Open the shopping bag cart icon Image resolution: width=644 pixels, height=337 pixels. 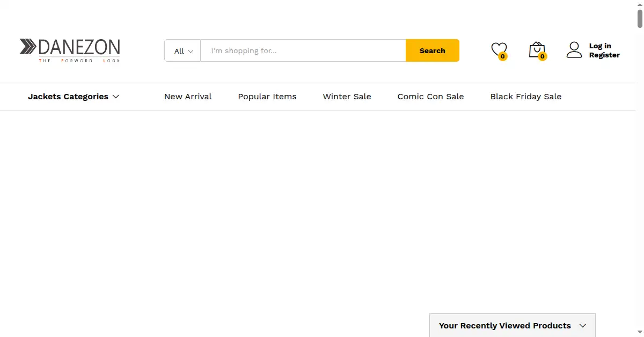(537, 50)
